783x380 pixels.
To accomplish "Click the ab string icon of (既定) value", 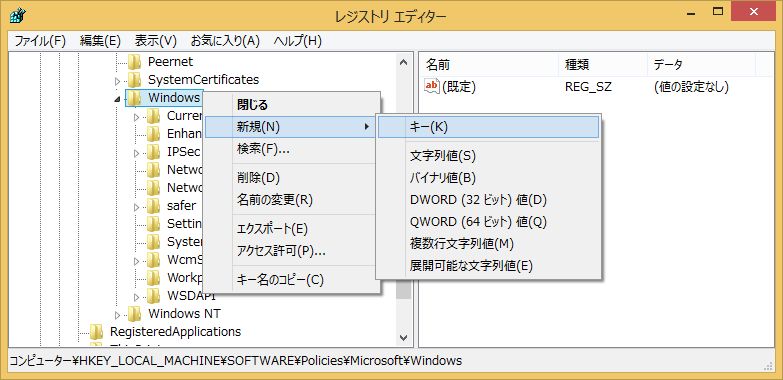I will (431, 86).
